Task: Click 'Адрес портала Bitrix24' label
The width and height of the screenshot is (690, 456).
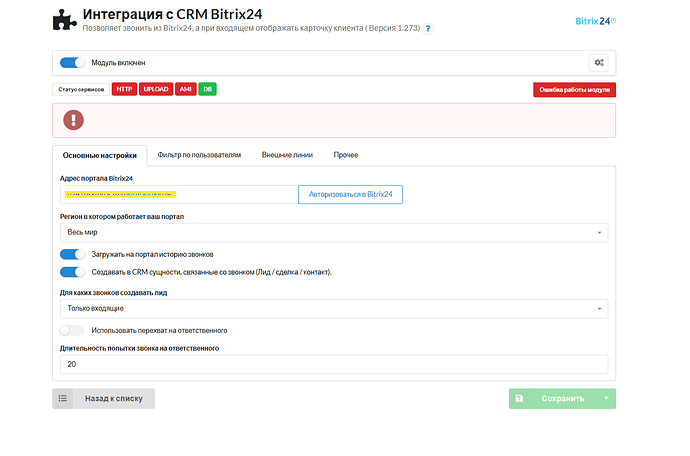Action: (96, 178)
